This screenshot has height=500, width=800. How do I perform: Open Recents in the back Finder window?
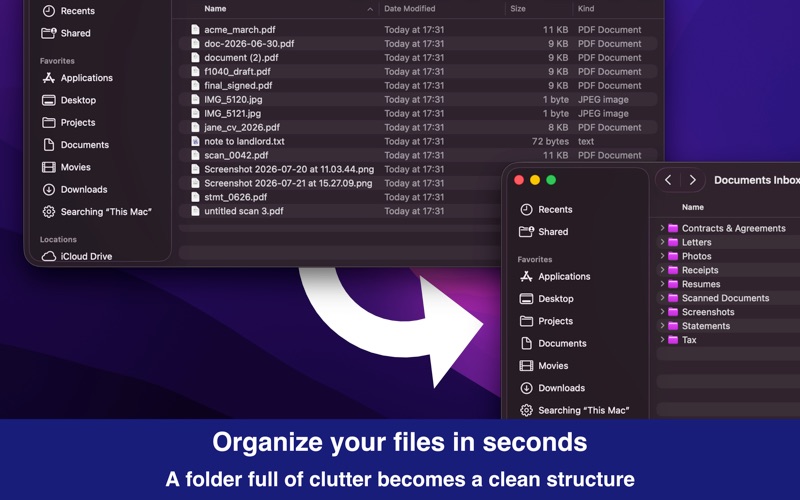[x=68, y=11]
